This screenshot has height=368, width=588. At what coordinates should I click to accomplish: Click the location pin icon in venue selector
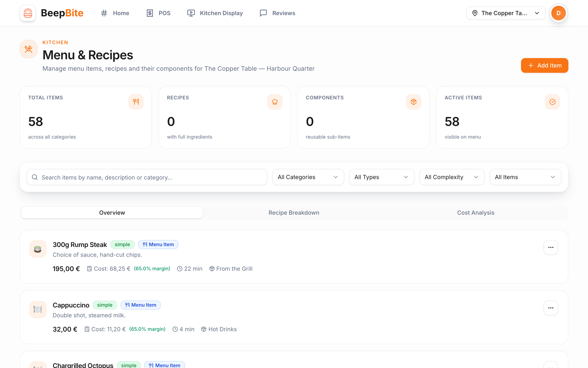(475, 13)
